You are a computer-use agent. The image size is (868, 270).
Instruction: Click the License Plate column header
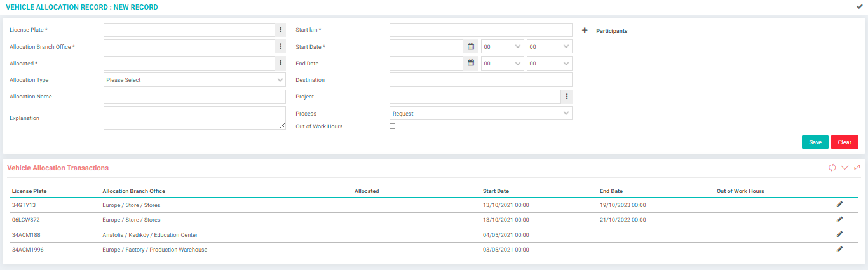click(x=29, y=191)
